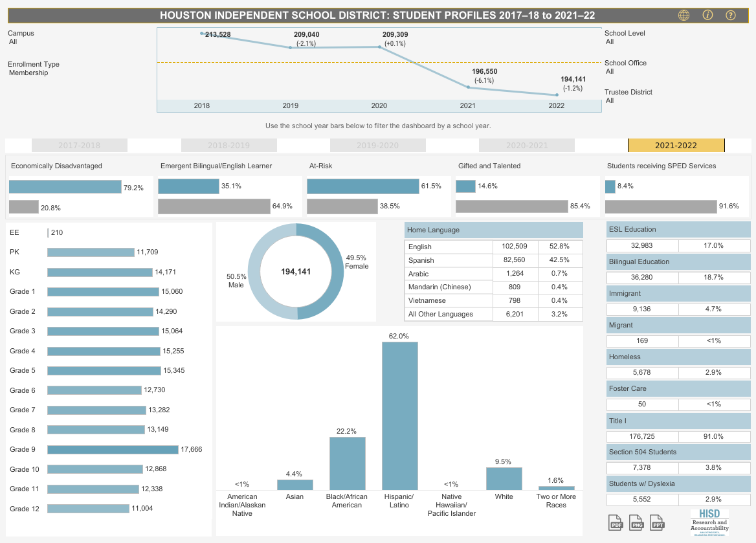This screenshot has height=543, width=756.
Task: Open the information icon in header
Action: 707,15
